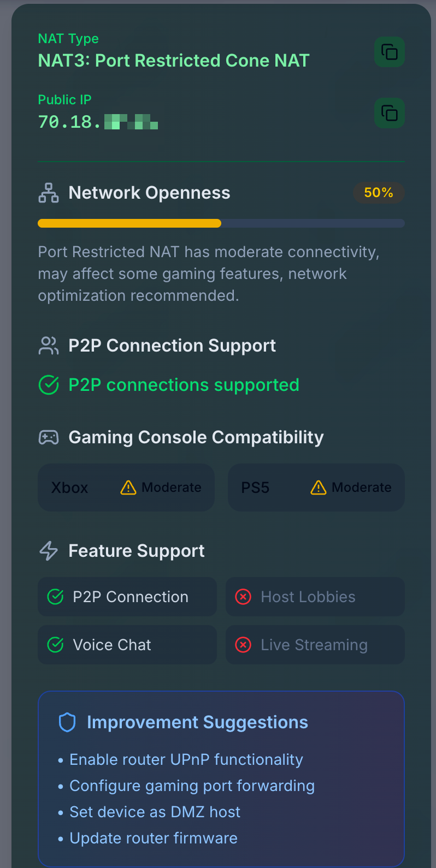
Task: Open the suggestion Configure gaming port forwarding
Action: [192, 786]
